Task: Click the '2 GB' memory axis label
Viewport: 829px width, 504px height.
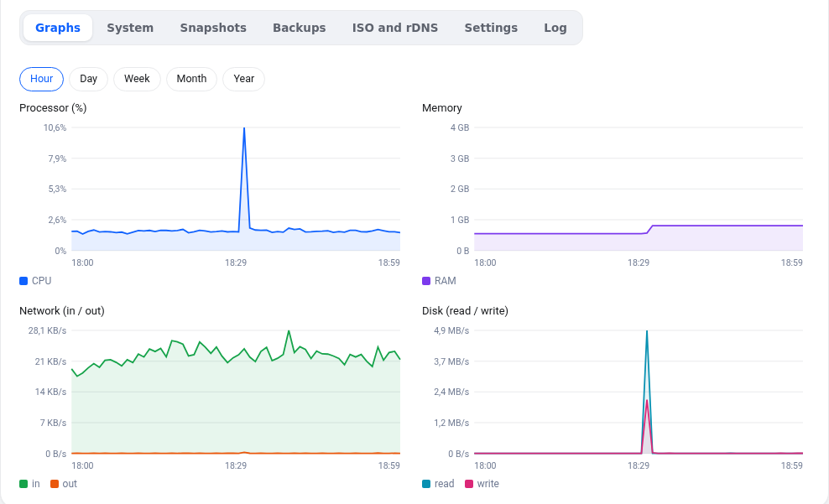Action: pos(460,190)
